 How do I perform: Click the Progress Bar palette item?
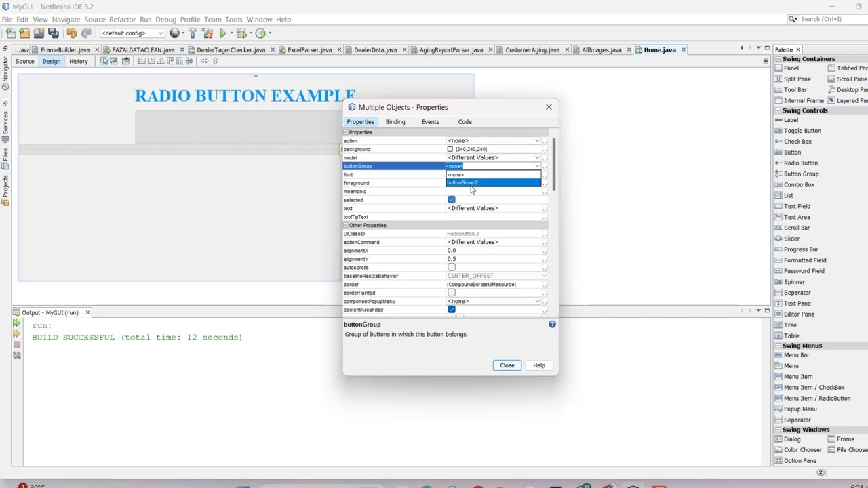tap(801, 249)
